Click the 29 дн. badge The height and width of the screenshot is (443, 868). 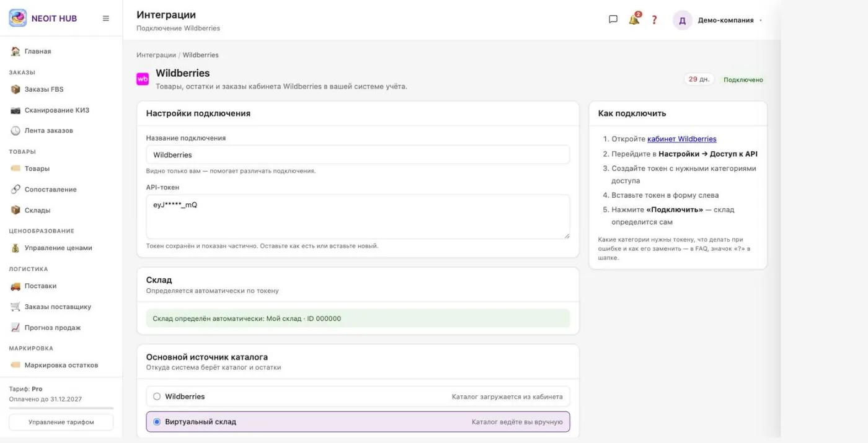coord(699,79)
